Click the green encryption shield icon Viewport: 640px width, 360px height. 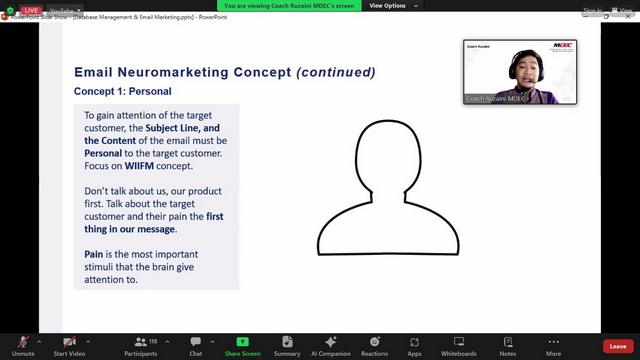[x=10, y=10]
